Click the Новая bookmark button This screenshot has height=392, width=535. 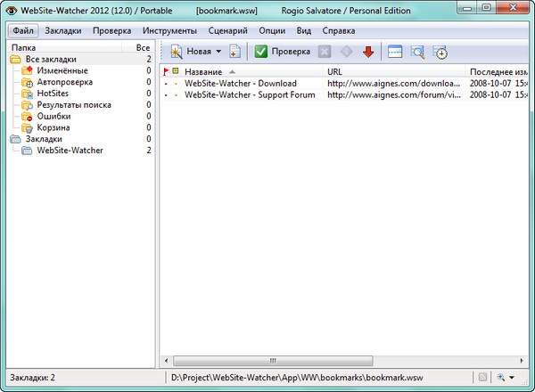click(191, 52)
